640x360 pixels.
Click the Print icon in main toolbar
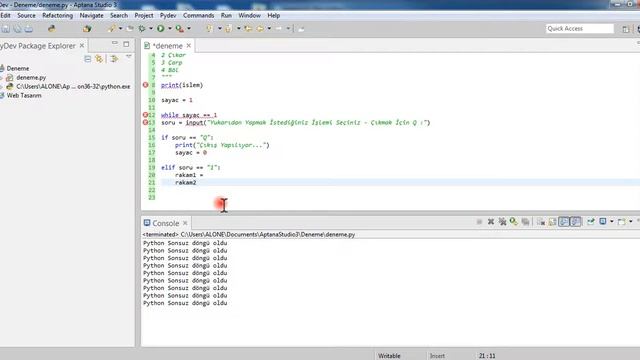(x=29, y=29)
